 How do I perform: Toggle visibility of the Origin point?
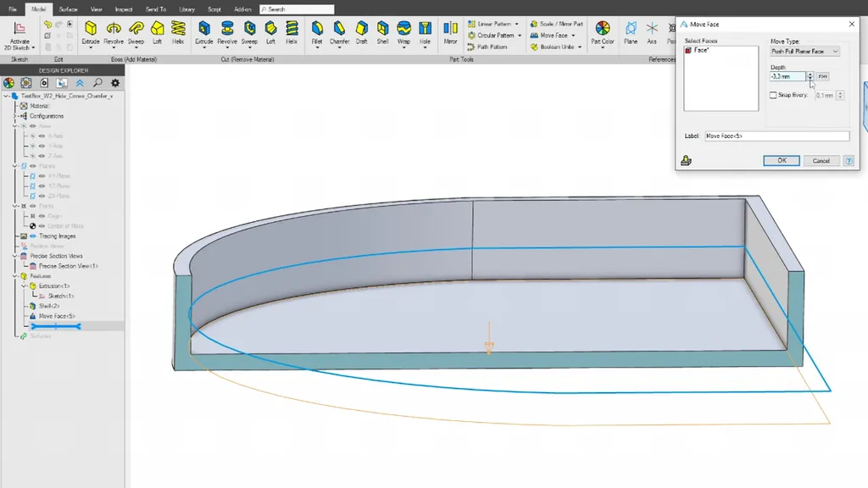click(x=42, y=216)
